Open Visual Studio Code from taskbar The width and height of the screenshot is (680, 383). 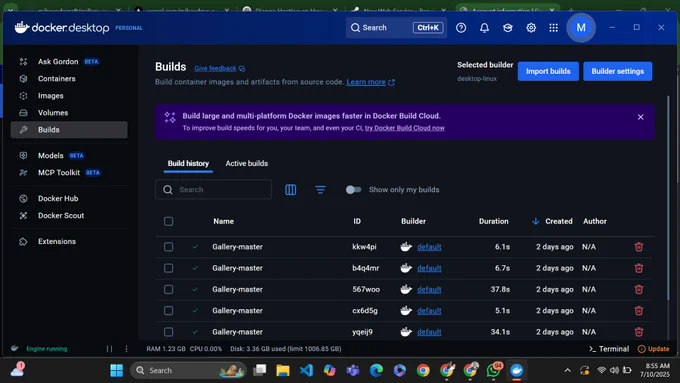point(306,370)
